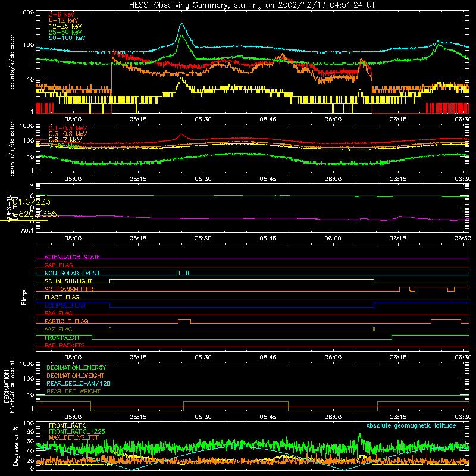This screenshot has width=476, height=476.
Task: Select the SC_TRANSMITTER flag label
Action: [x=69, y=289]
